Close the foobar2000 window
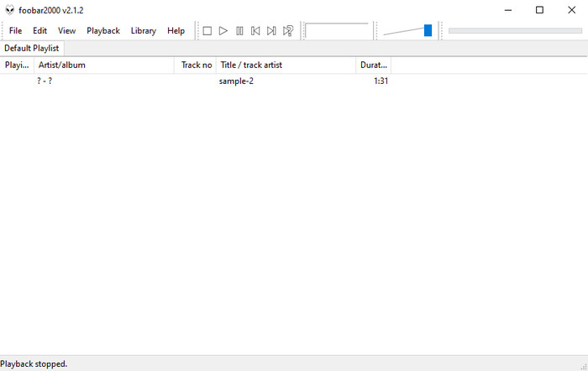This screenshot has width=588, height=371. [571, 10]
